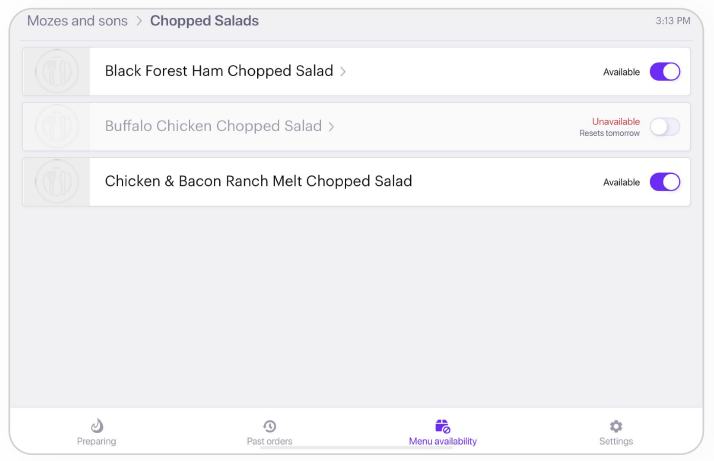Open Chicken & Bacon Ranch Melt Chopped Salad
Viewport: 714px width, 461px height.
click(x=258, y=181)
